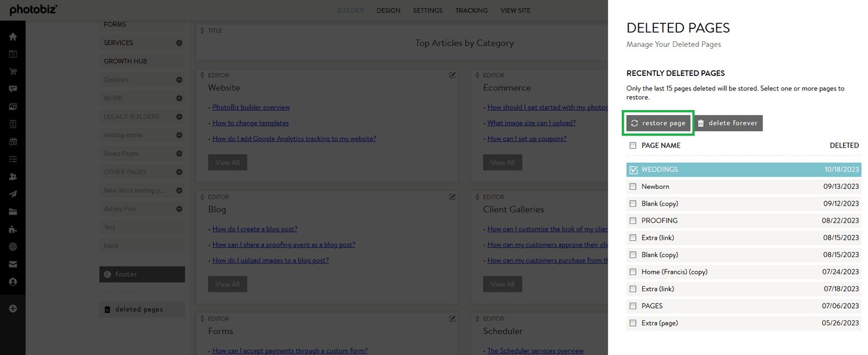Select the FORMS page in page list
This screenshot has height=355, width=868.
[142, 25]
